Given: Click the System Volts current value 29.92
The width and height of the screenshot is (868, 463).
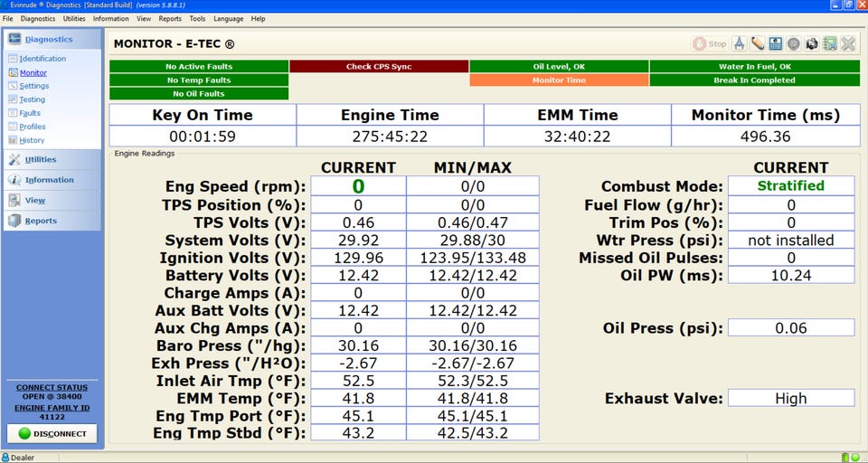Looking at the screenshot, I should tap(359, 241).
